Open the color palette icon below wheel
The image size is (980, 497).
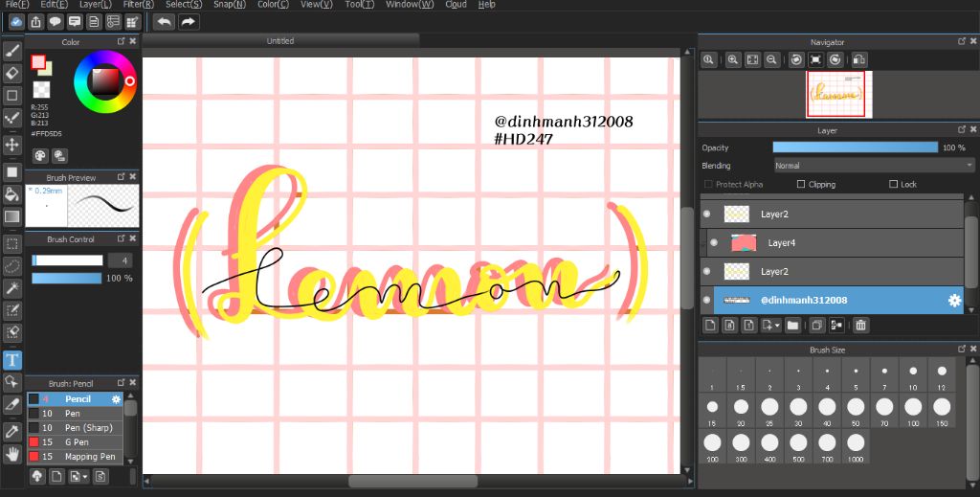(40, 156)
